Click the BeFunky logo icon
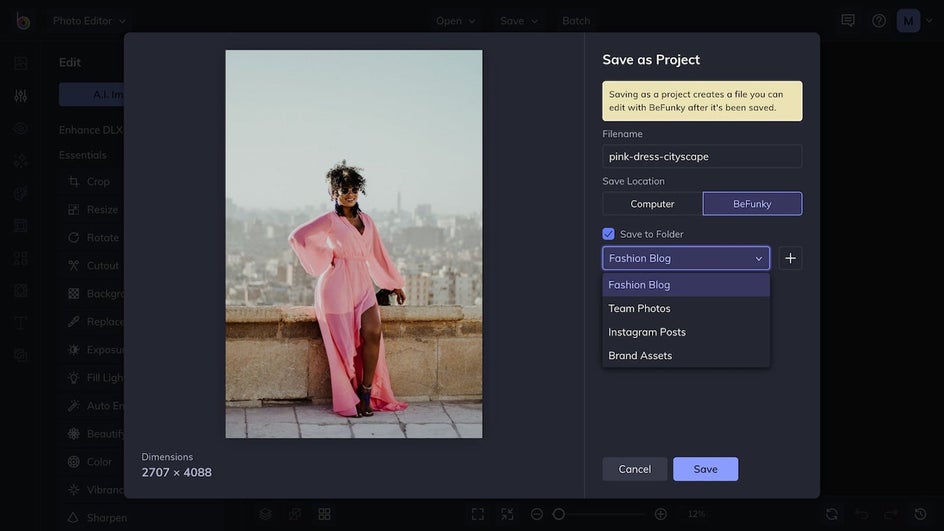Screen dimensions: 944x531 tap(22, 20)
